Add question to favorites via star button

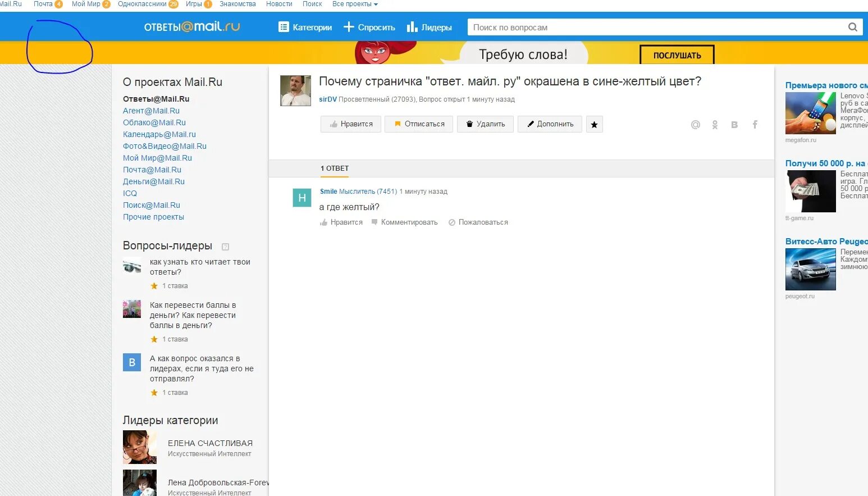point(594,124)
